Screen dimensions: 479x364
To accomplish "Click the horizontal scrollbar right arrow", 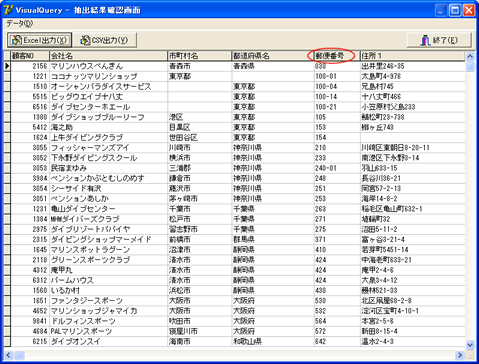I will [460, 355].
